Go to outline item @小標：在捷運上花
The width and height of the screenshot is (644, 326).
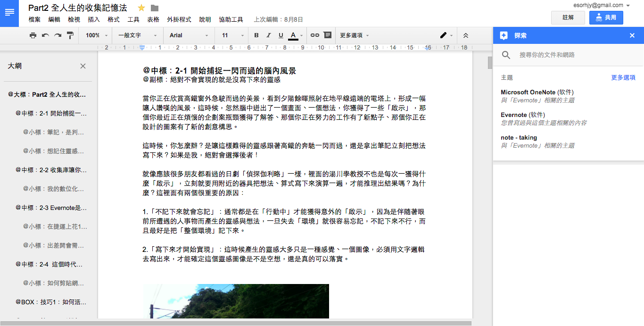55,226
